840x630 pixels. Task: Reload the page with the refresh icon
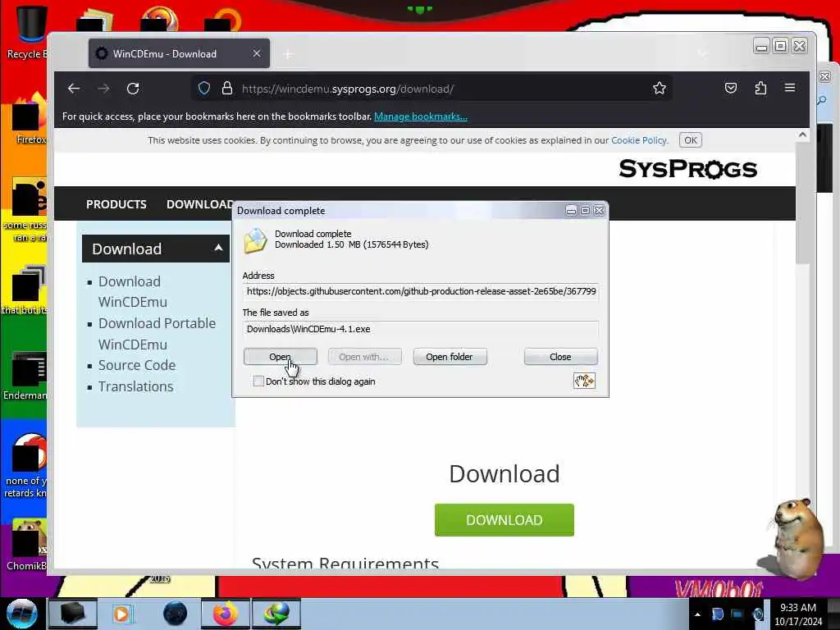click(x=133, y=89)
